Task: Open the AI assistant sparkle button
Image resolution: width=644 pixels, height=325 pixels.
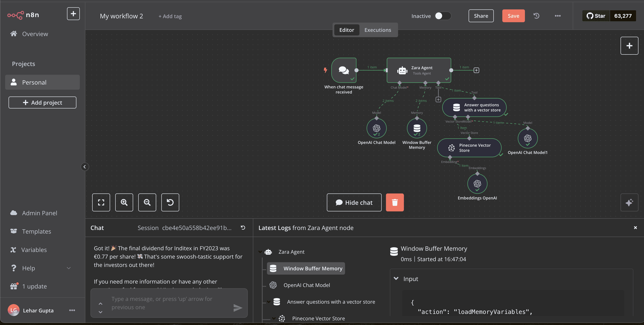Action: 629,202
